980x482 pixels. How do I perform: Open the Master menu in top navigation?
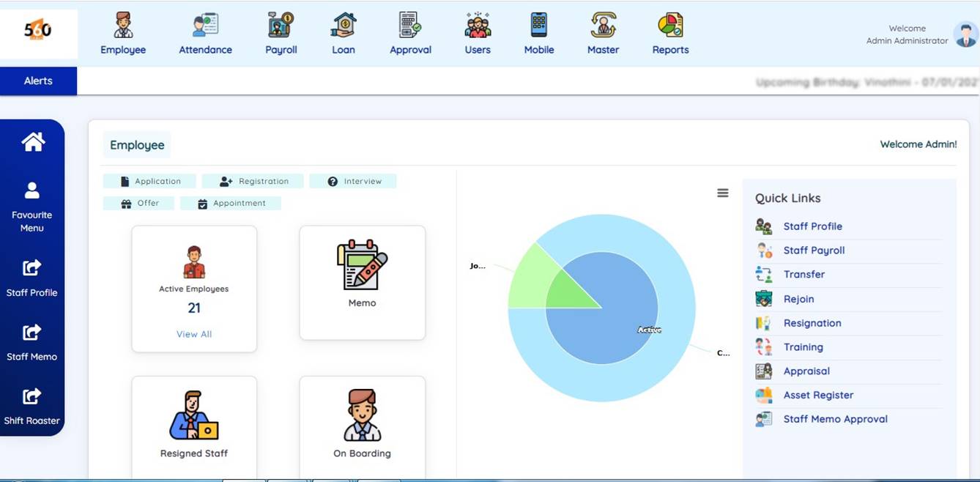point(603,26)
